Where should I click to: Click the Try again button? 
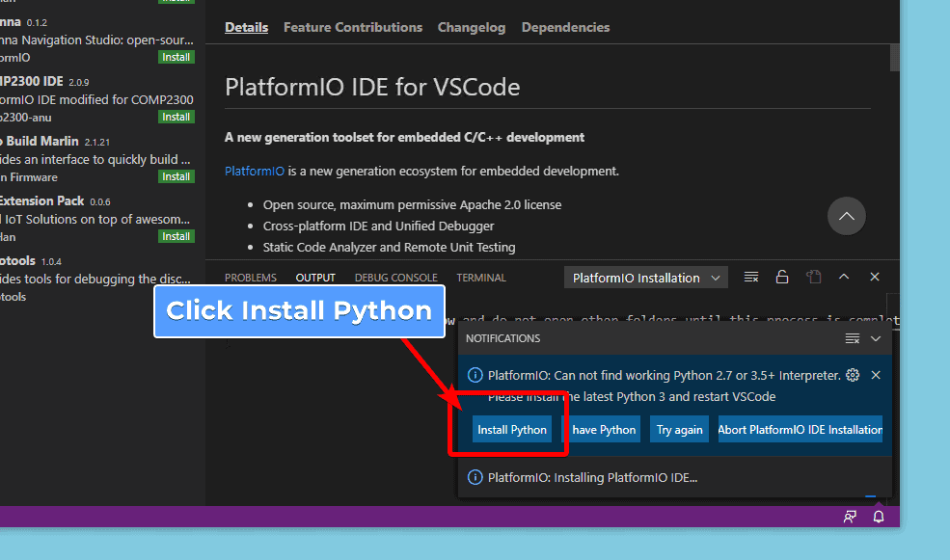pyautogui.click(x=679, y=429)
